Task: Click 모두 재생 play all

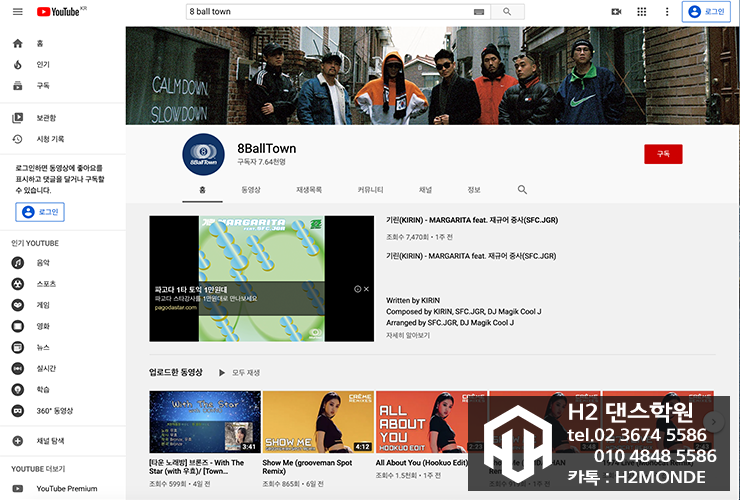Action: [x=239, y=373]
